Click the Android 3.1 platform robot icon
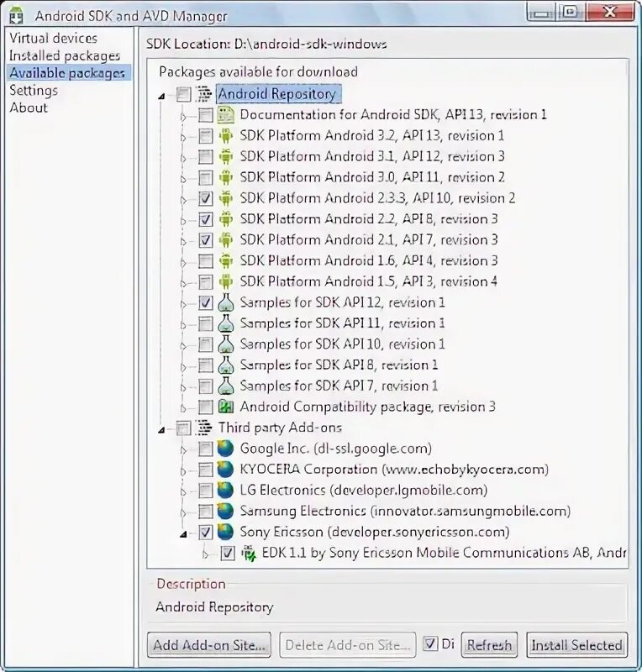 (x=225, y=156)
